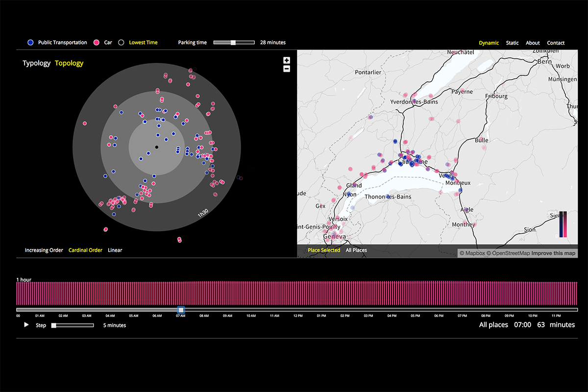Toggle the pink Car legend dot

coord(97,43)
